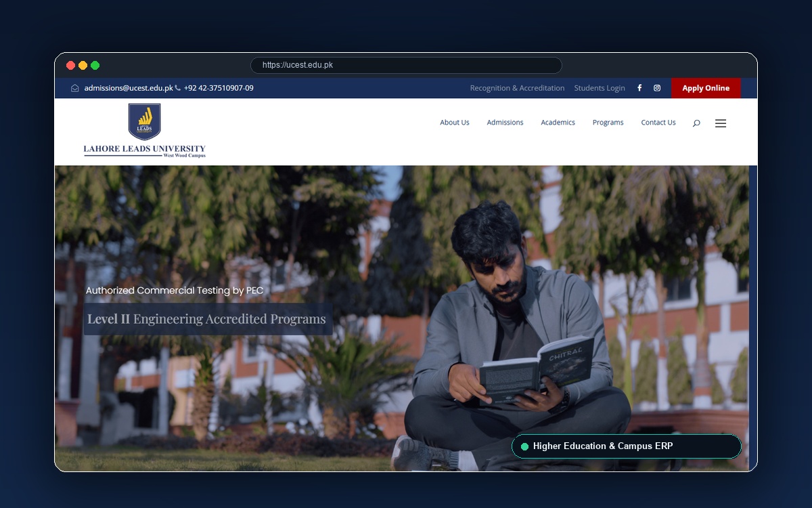Open the Facebook page icon

point(639,88)
